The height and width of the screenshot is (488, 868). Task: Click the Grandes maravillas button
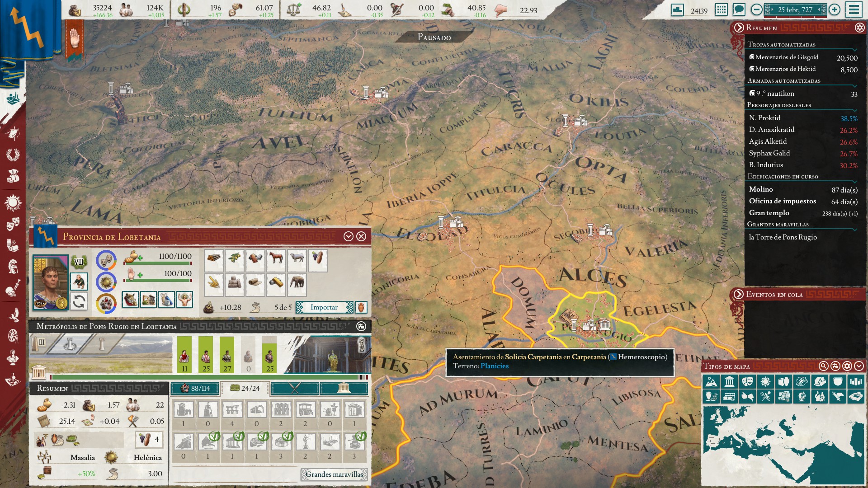[x=334, y=474]
